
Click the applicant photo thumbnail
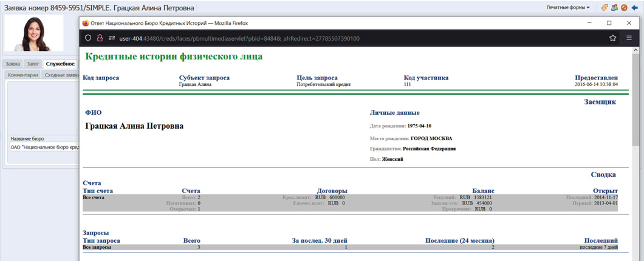pos(34,33)
